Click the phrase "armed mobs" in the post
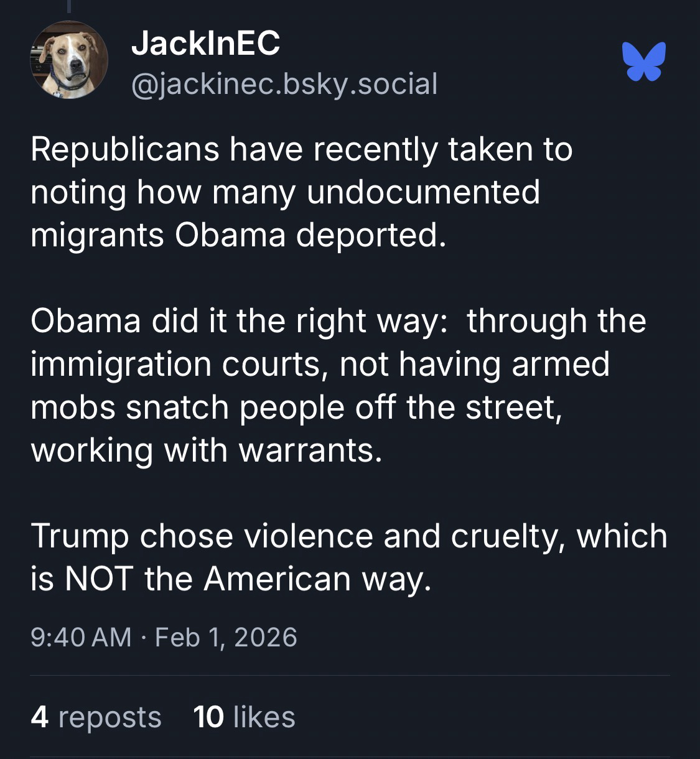 pos(560,364)
